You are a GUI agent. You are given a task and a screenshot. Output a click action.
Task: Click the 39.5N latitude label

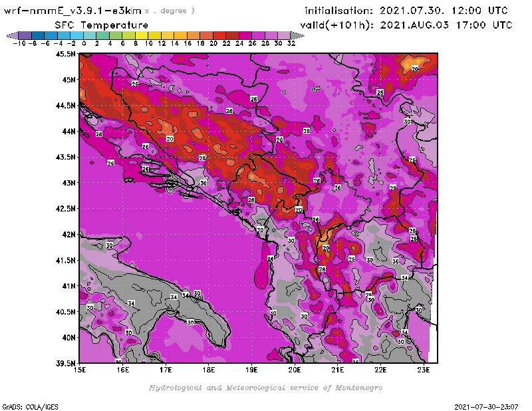coord(65,364)
